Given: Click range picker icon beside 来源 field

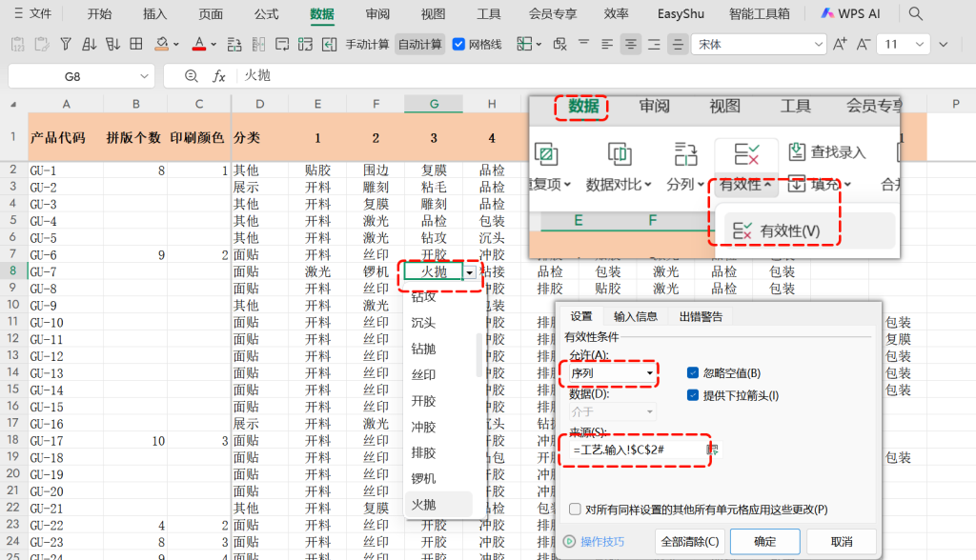Looking at the screenshot, I should [713, 450].
